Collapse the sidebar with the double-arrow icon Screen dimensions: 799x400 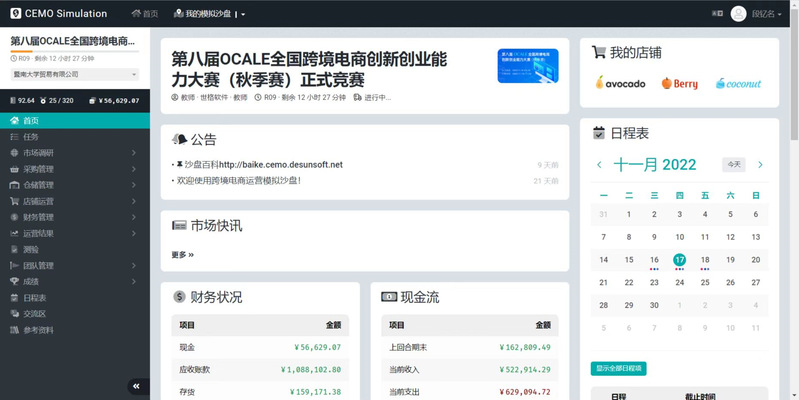click(135, 386)
